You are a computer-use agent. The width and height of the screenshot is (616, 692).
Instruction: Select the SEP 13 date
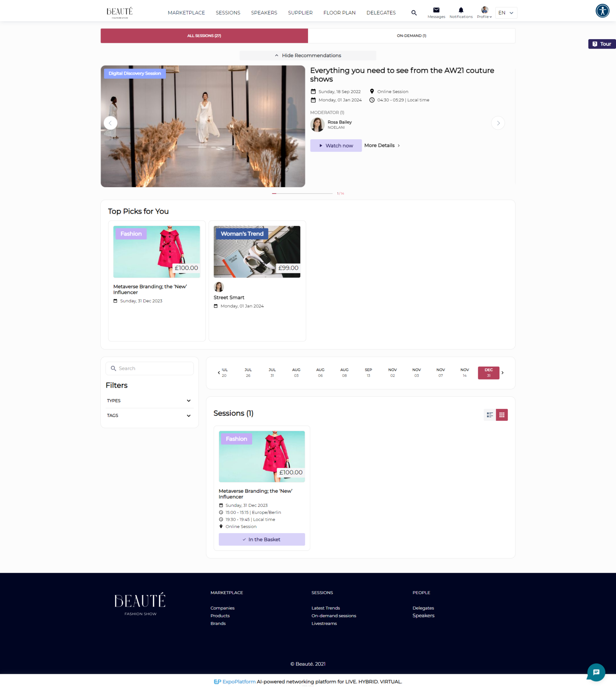(368, 373)
